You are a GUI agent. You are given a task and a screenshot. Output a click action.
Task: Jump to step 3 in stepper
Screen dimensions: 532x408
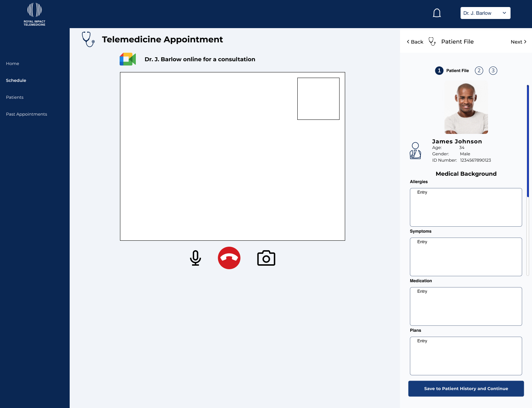click(493, 71)
